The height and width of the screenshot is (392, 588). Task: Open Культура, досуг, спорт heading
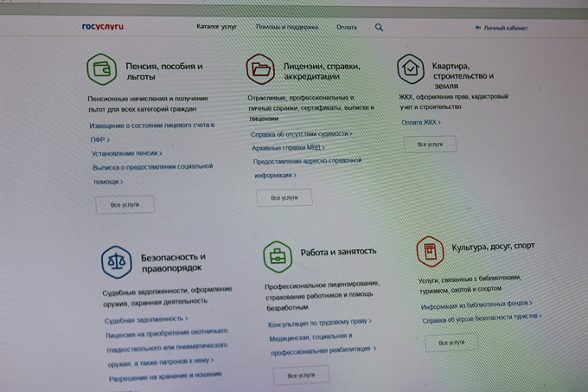pos(493,247)
